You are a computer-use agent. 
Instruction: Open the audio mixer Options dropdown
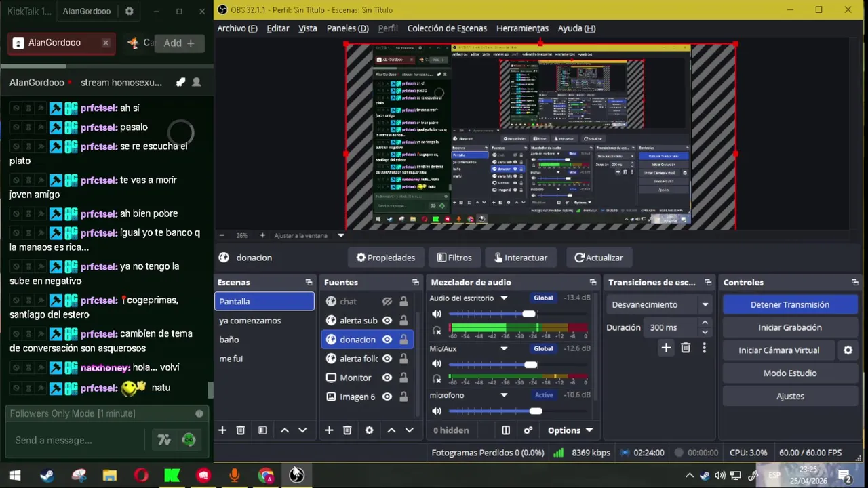(570, 430)
